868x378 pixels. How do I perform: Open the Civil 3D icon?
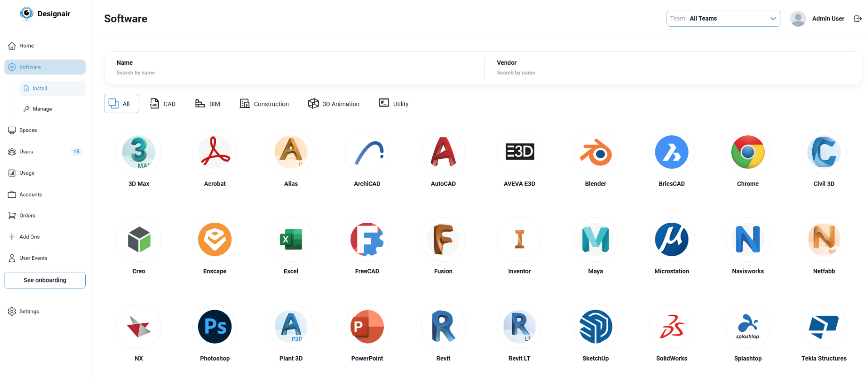[x=824, y=152]
